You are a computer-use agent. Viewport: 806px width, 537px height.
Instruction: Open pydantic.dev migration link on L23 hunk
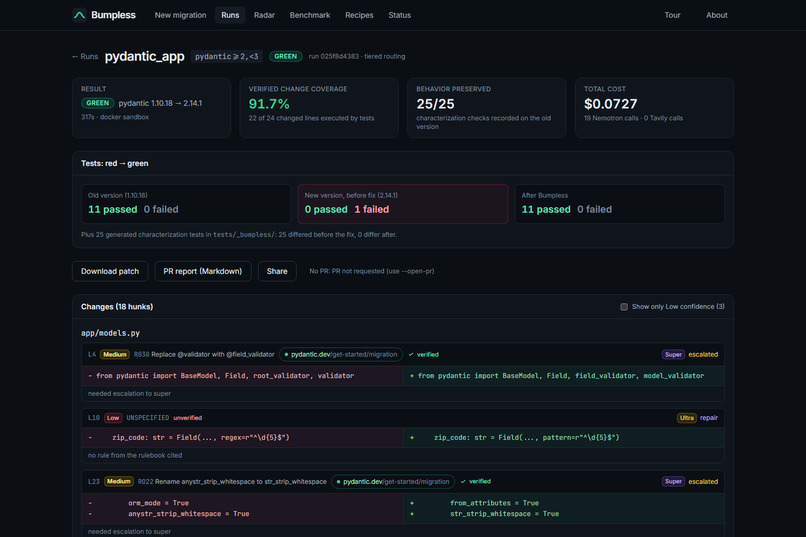(393, 482)
